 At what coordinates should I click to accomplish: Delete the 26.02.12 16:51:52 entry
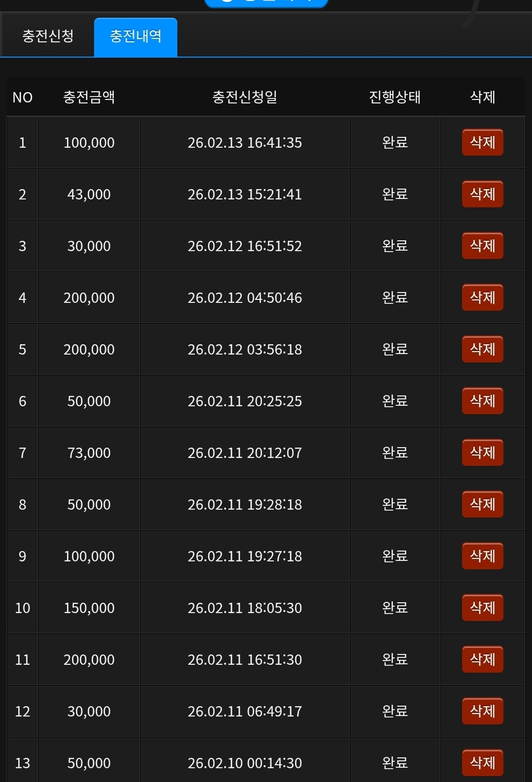pos(482,246)
